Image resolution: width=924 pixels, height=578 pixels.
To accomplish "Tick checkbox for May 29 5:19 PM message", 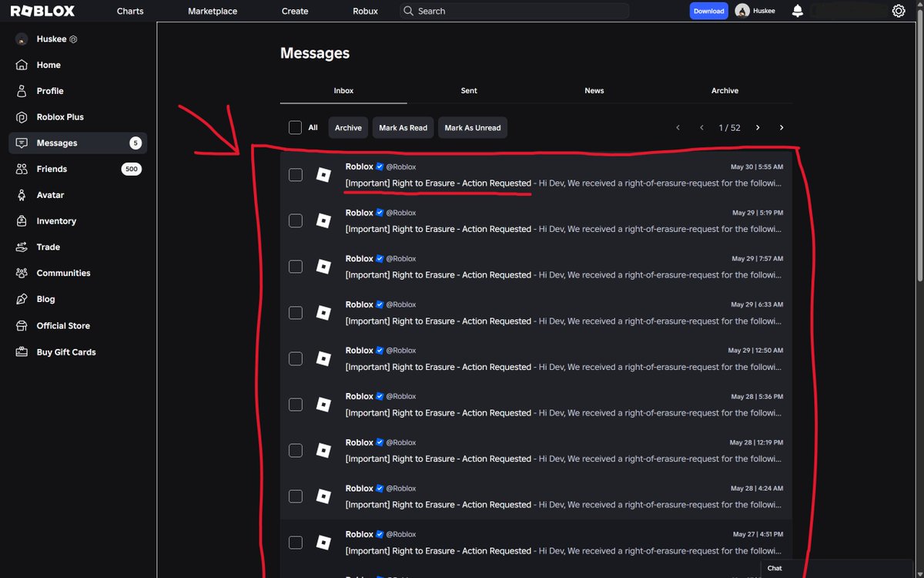I will coord(296,221).
